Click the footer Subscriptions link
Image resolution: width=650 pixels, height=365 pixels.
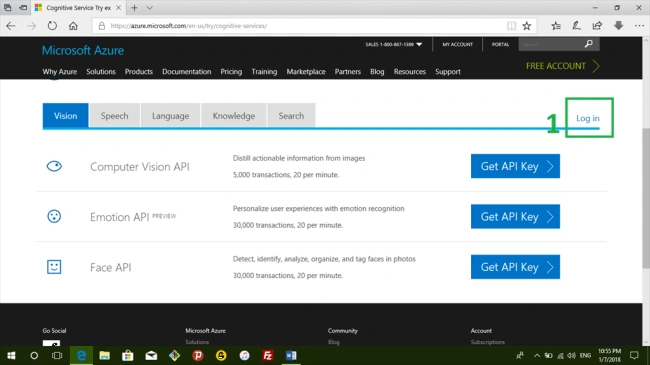[x=488, y=342]
